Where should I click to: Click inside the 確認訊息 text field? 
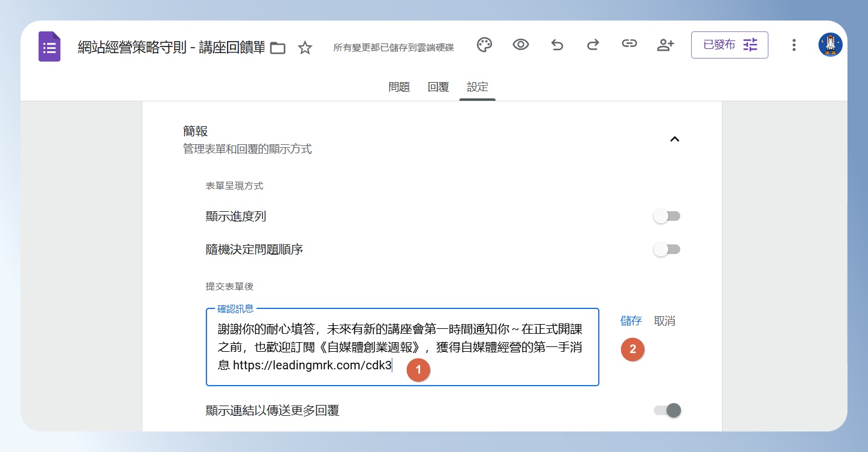click(403, 347)
